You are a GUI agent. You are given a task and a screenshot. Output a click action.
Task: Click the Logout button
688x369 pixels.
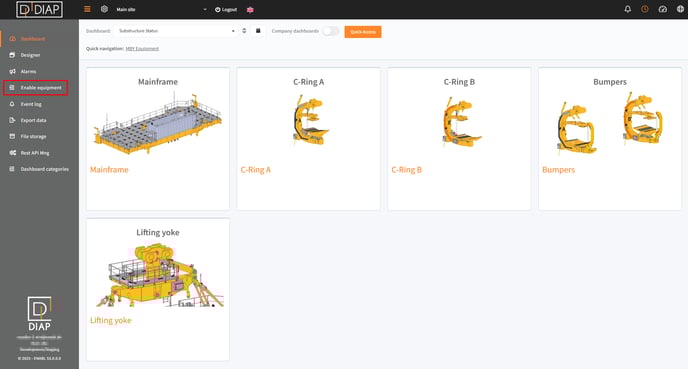pos(226,10)
